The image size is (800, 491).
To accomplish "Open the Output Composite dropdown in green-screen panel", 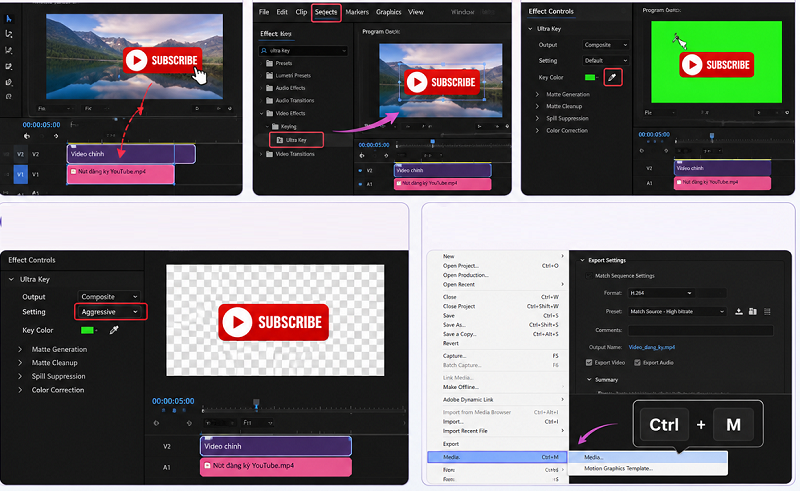I will coord(606,45).
